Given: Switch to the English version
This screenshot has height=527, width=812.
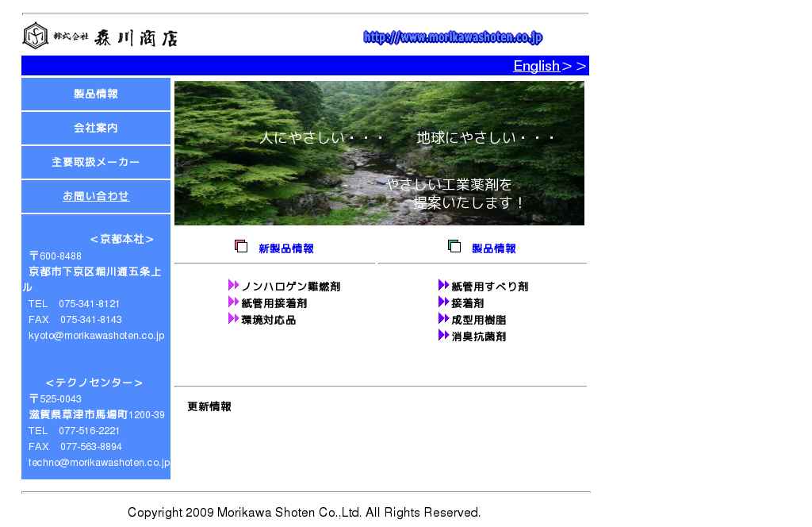Looking at the screenshot, I should 537,66.
